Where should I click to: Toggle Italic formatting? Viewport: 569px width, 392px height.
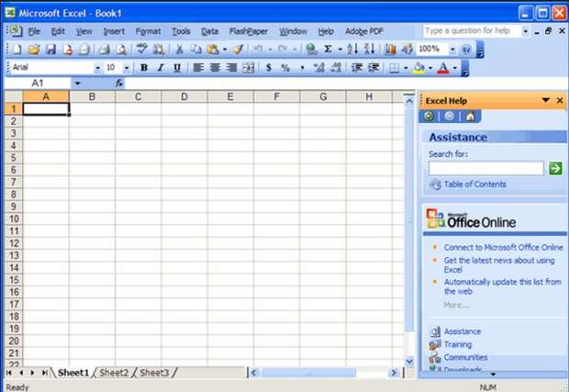click(161, 68)
